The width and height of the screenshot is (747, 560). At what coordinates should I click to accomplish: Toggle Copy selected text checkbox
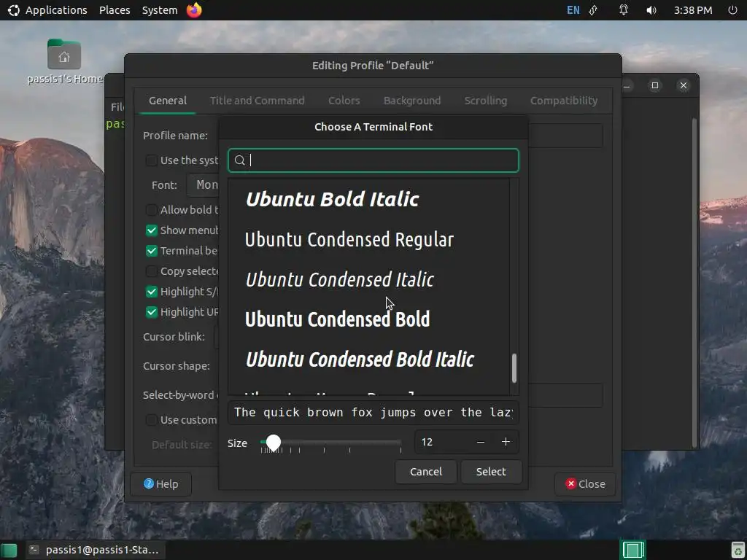pyautogui.click(x=152, y=271)
